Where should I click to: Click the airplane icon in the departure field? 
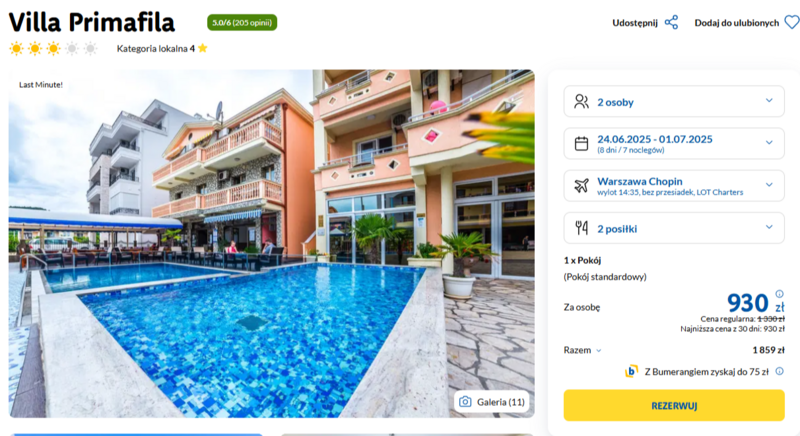(582, 186)
